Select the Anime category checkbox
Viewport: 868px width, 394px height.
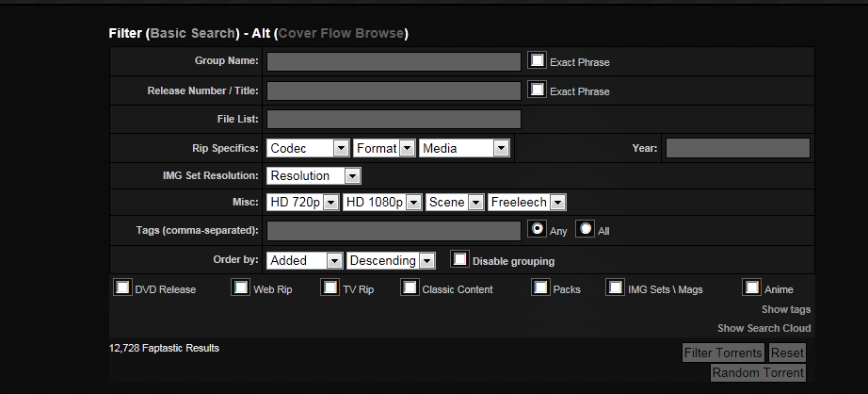[x=751, y=287]
